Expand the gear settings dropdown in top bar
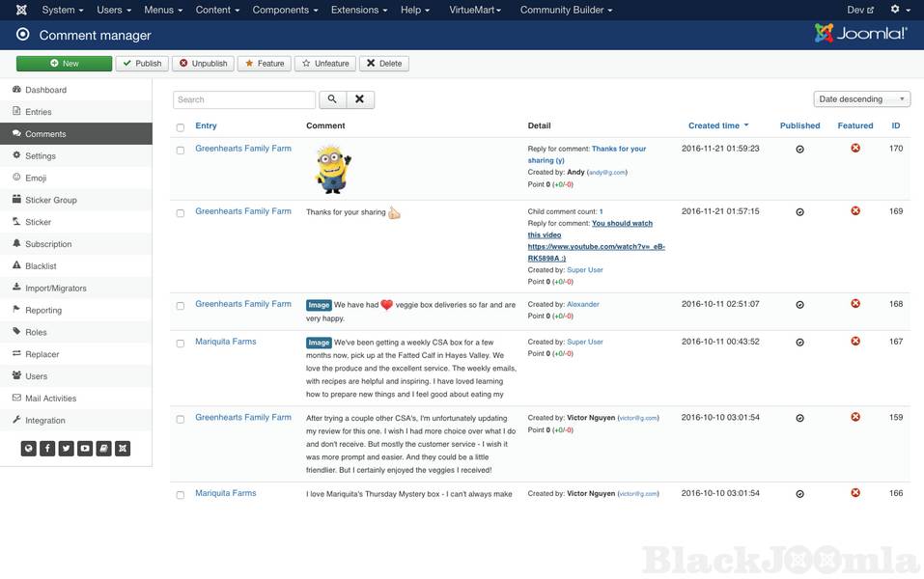The image size is (924, 579). point(899,10)
